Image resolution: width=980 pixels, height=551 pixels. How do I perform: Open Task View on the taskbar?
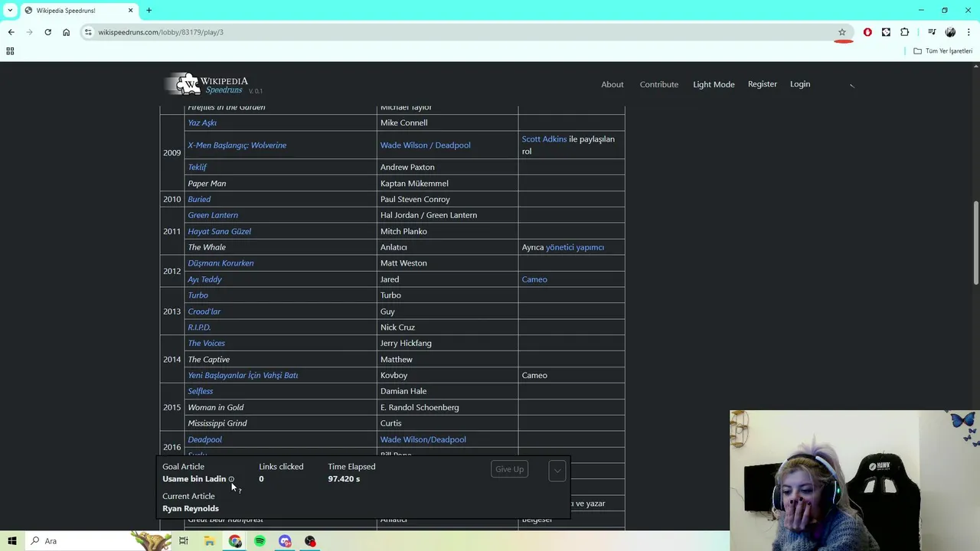[x=184, y=541]
